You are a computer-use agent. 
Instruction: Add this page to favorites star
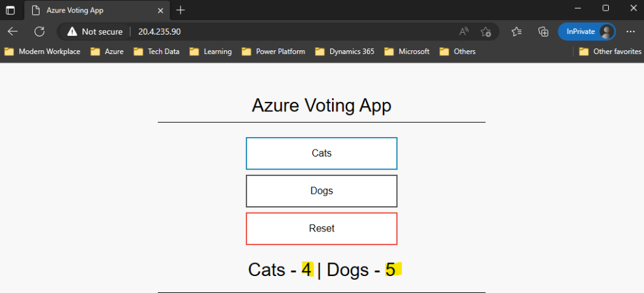(486, 31)
